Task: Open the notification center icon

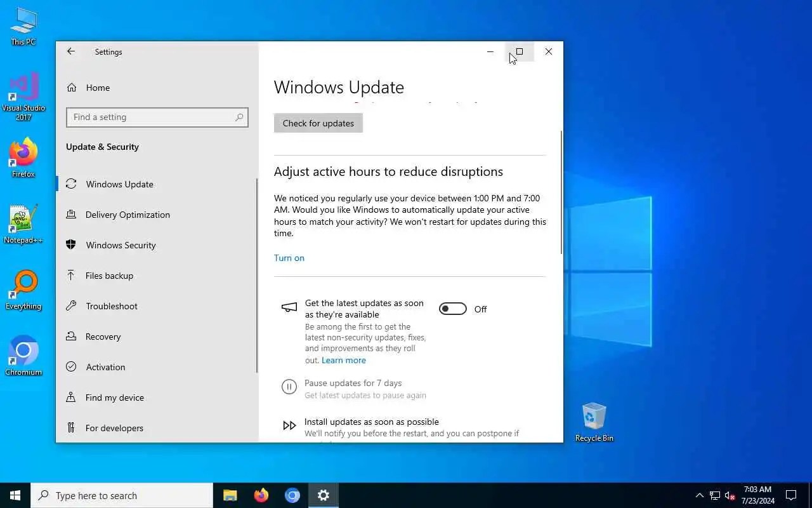Action: pos(791,495)
